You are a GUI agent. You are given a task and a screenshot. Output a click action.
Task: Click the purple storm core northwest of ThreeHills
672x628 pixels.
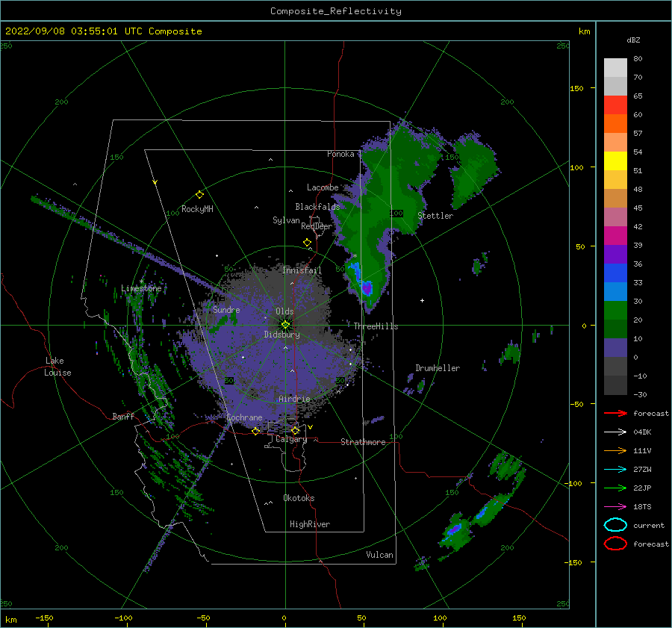click(367, 287)
